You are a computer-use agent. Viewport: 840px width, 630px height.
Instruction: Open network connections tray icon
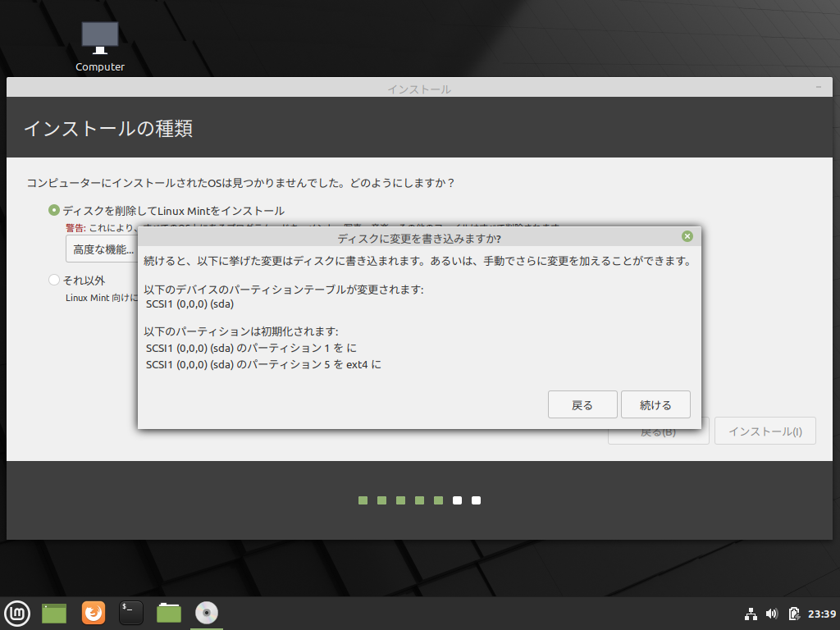click(751, 614)
